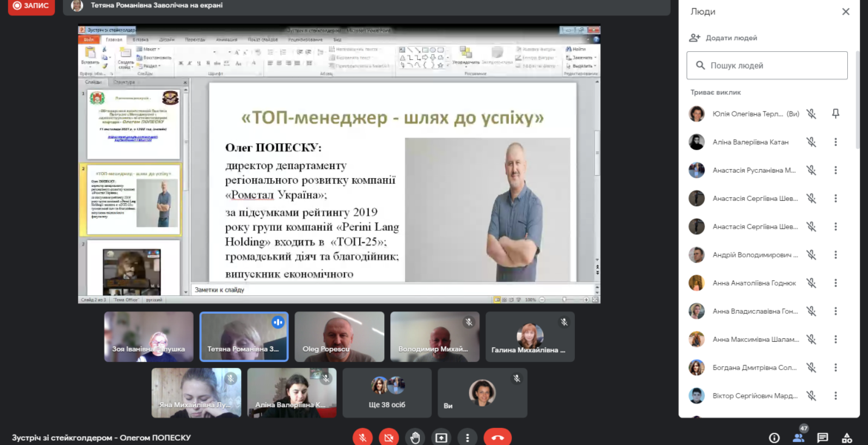Open three-dot menu for Аліна Валеріївна Катан
The image size is (868, 445).
(836, 142)
